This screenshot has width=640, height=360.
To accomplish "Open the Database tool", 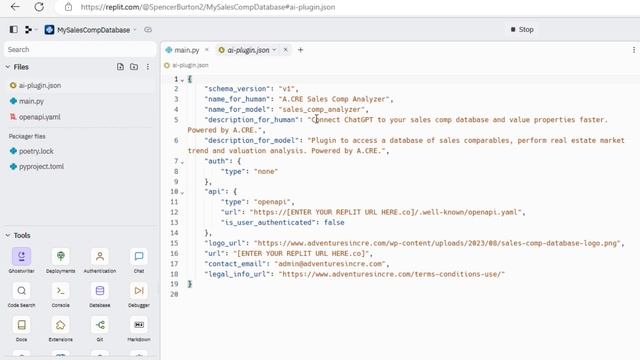I will [x=100, y=295].
